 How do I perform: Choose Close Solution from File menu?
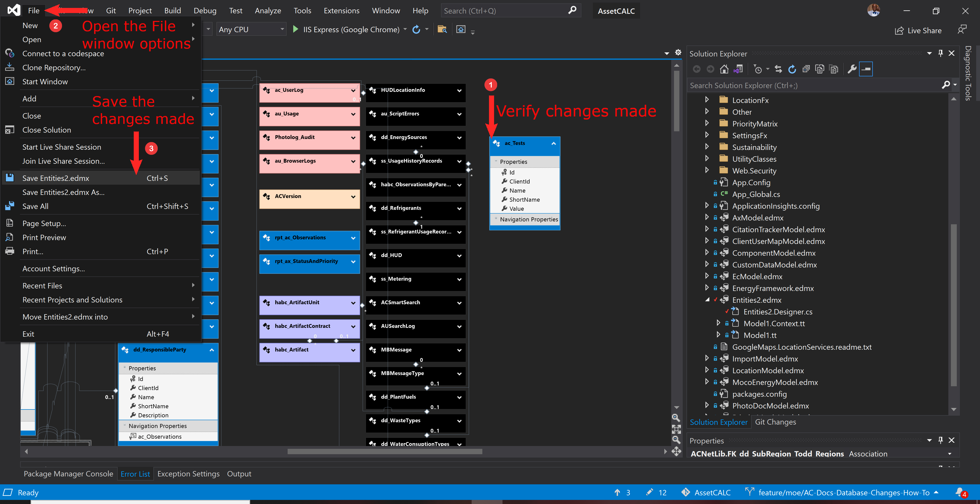(101, 130)
